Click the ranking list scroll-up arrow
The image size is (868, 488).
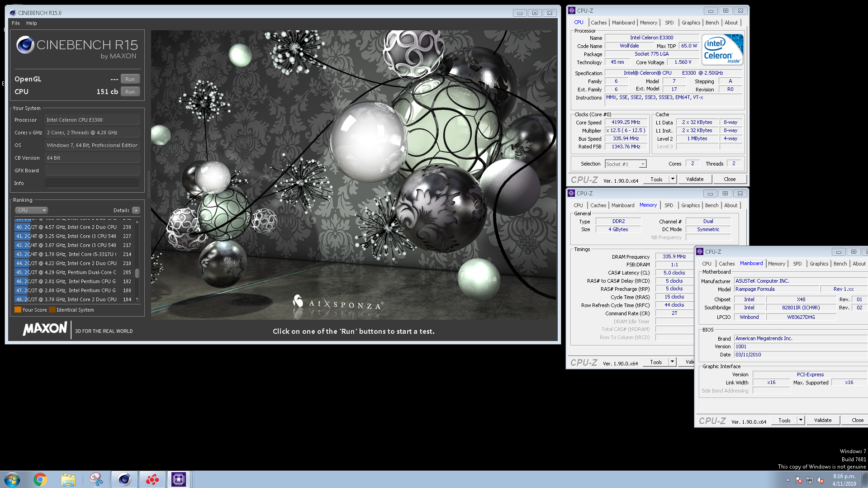(x=137, y=222)
